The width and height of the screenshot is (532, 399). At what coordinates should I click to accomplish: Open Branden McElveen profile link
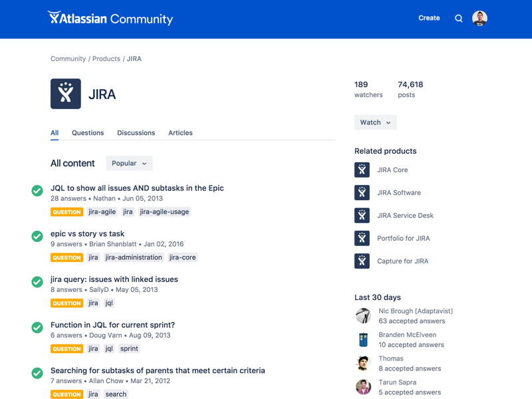pos(407,334)
